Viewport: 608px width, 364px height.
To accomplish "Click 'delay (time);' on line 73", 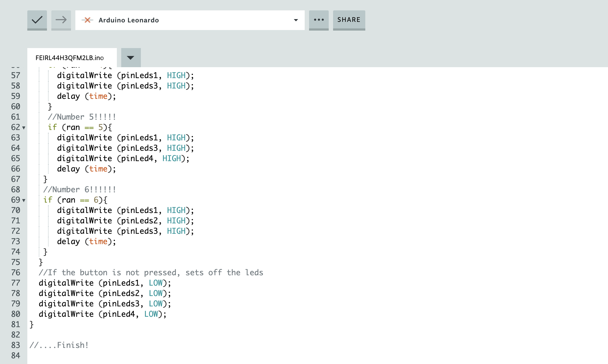I will [x=87, y=241].
